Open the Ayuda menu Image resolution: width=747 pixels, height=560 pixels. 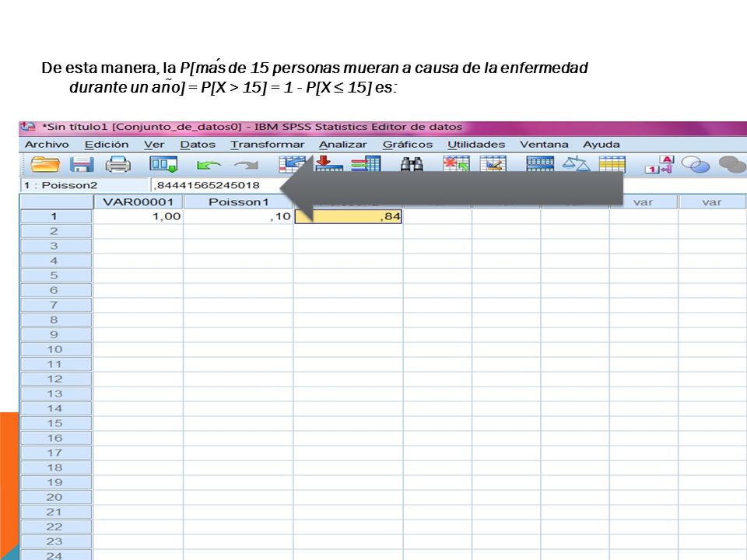pos(601,145)
